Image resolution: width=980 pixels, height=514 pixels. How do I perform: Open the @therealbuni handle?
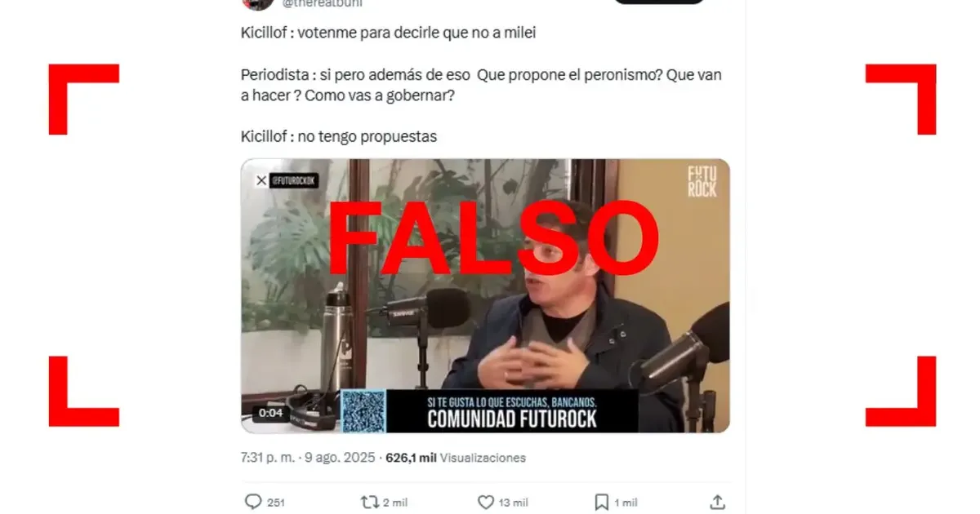click(x=322, y=3)
